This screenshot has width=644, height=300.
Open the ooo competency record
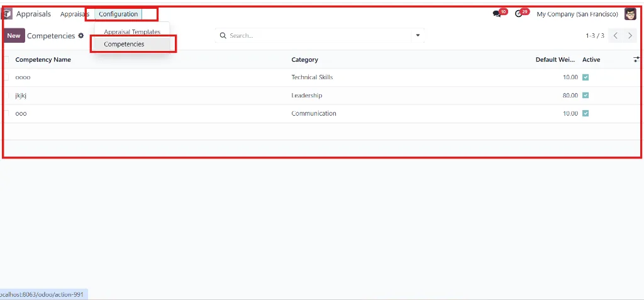click(21, 113)
